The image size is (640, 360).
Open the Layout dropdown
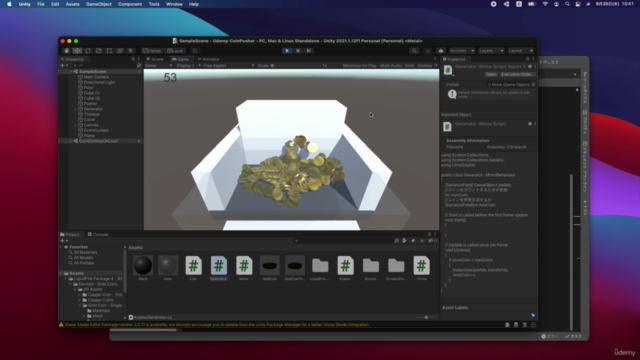[x=520, y=51]
